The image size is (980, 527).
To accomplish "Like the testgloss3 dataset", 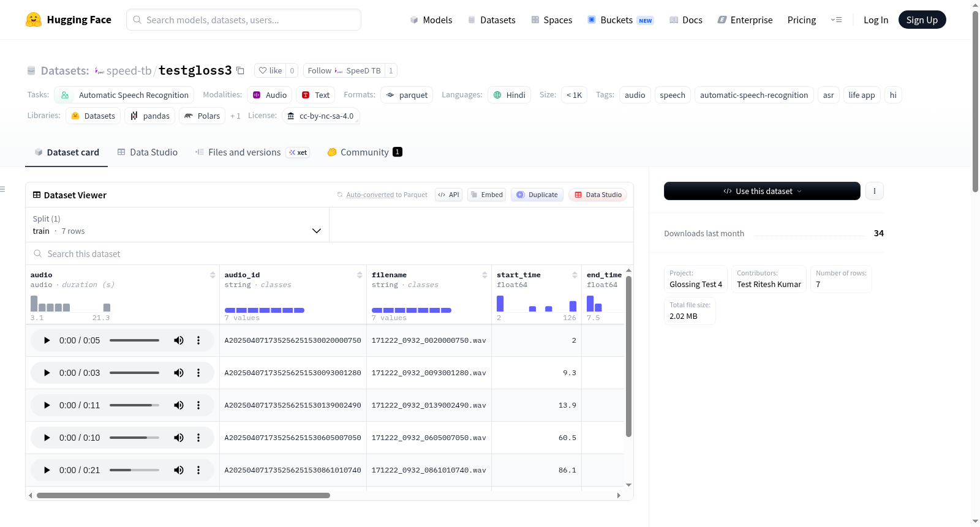I will [x=270, y=70].
